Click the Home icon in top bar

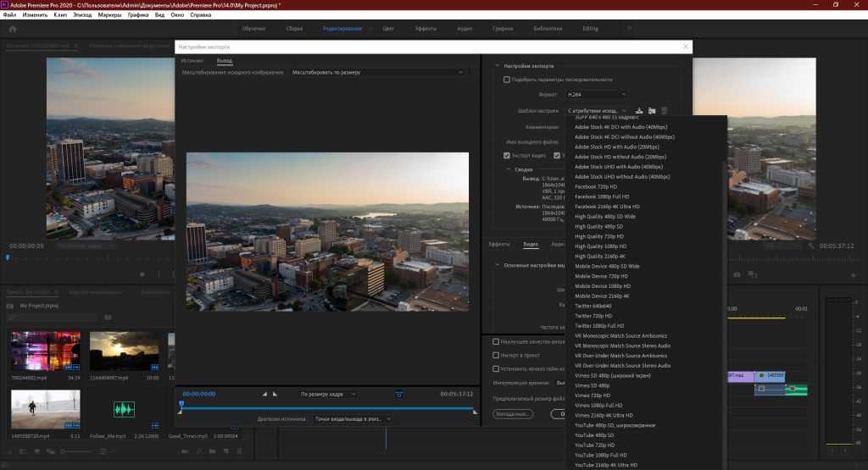tap(13, 29)
